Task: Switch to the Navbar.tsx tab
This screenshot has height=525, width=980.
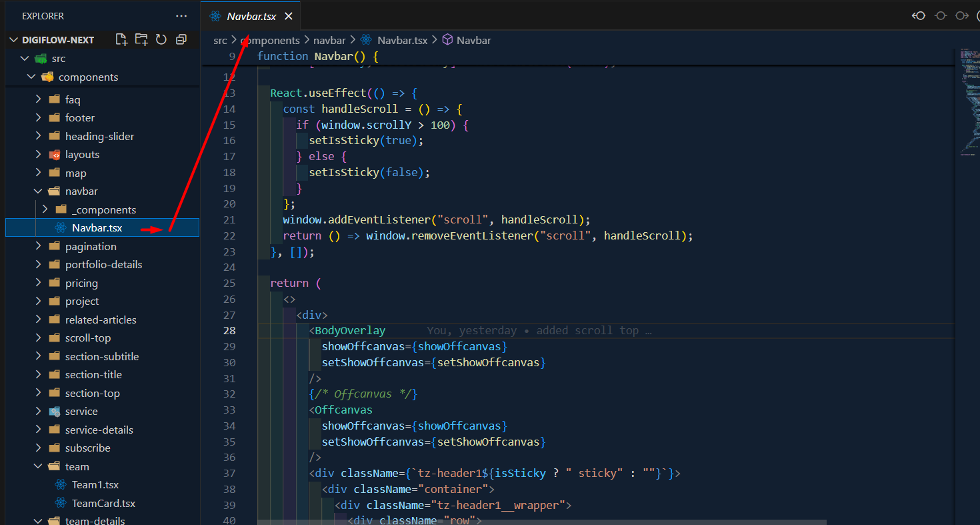Action: [x=251, y=16]
